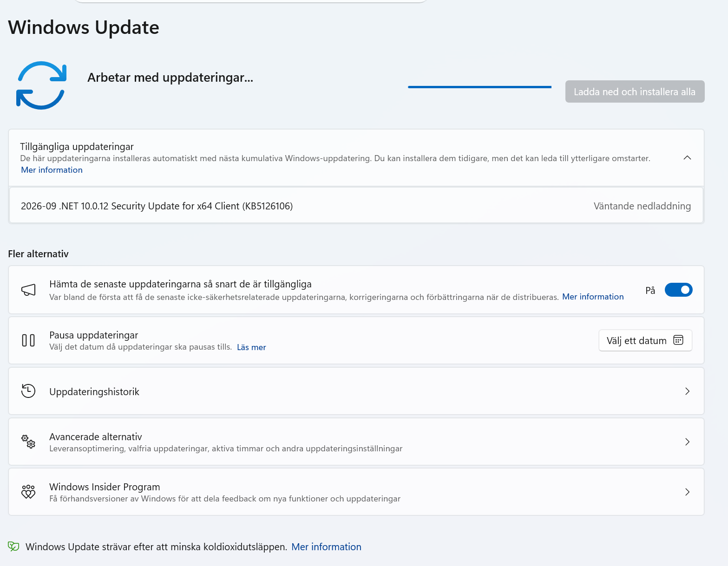The height and width of the screenshot is (566, 728).
Task: Click the Uppdateringshistorik label
Action: click(94, 391)
